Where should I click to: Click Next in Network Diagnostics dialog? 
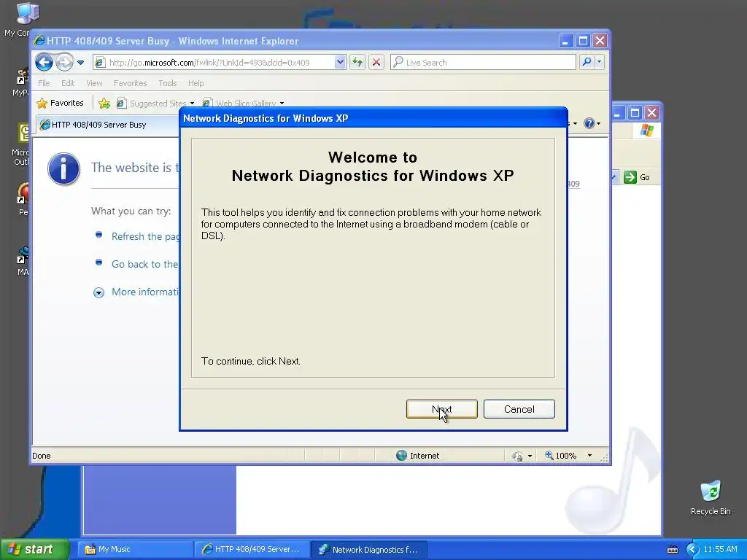coord(441,409)
